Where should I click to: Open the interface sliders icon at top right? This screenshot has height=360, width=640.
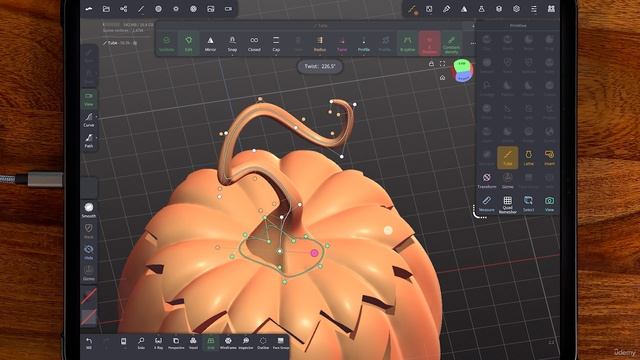(534, 9)
